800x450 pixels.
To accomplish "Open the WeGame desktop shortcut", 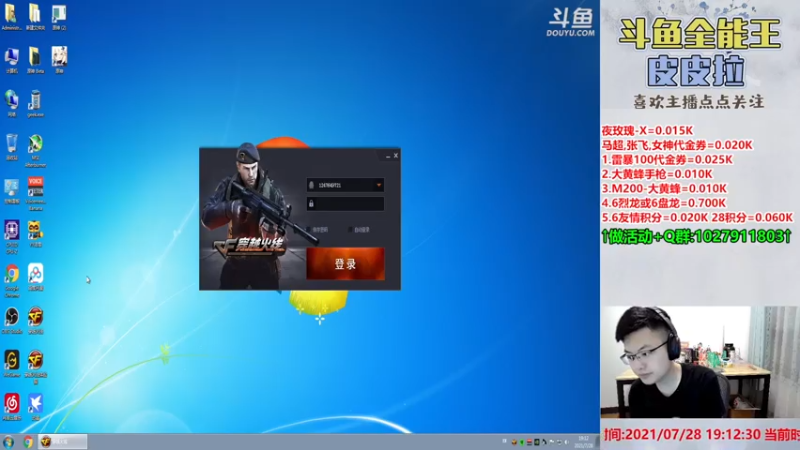I will click(x=11, y=363).
